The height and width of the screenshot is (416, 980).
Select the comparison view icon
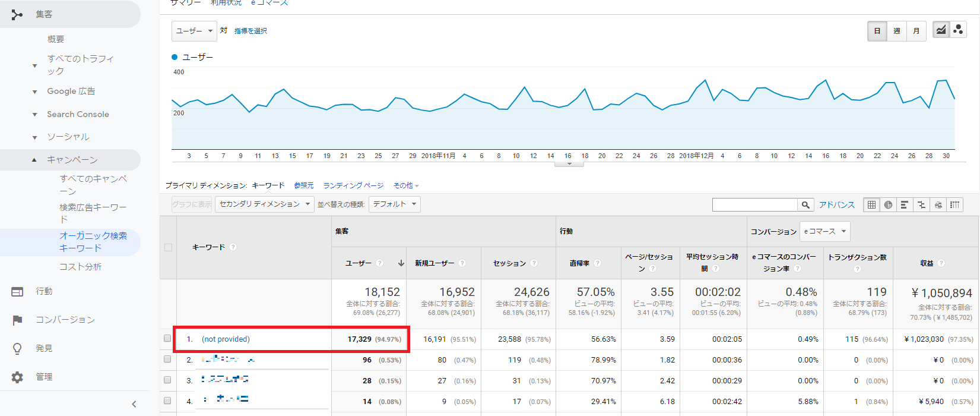(x=921, y=205)
